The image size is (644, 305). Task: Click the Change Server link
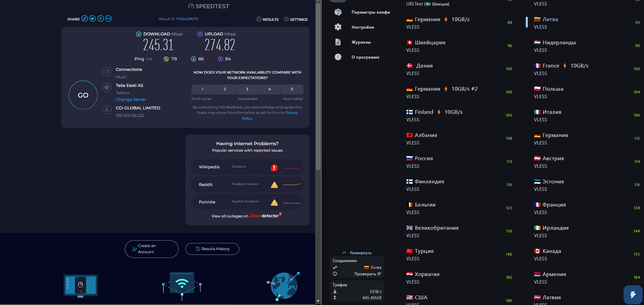(131, 100)
